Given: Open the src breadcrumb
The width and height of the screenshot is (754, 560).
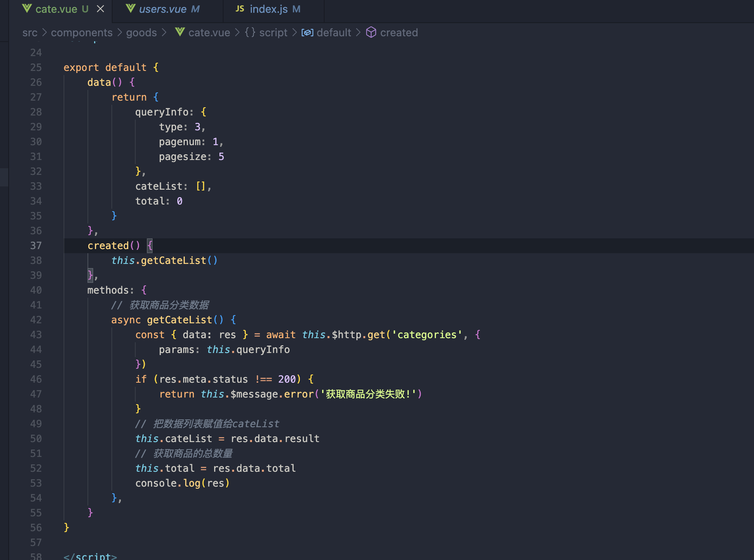Looking at the screenshot, I should pyautogui.click(x=30, y=33).
